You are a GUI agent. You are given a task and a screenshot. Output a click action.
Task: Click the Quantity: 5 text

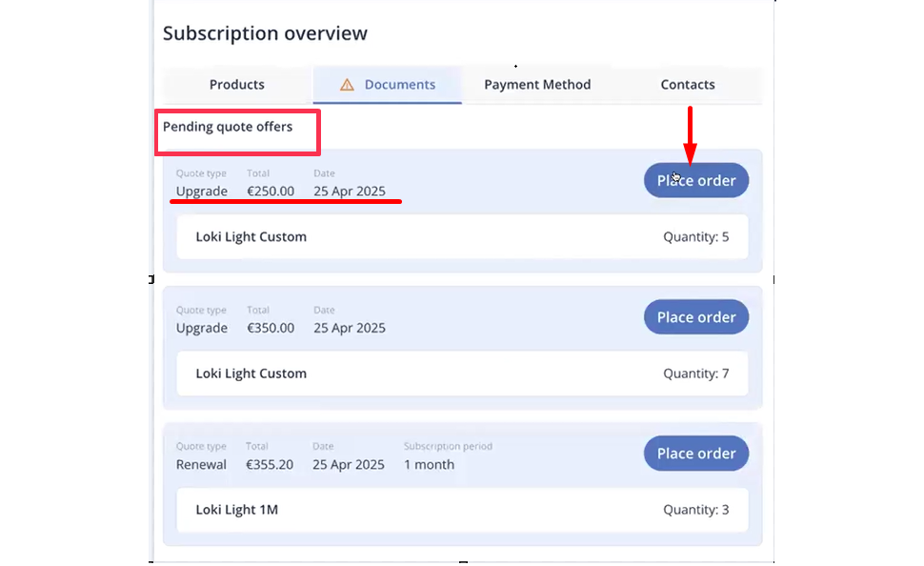[x=696, y=237]
